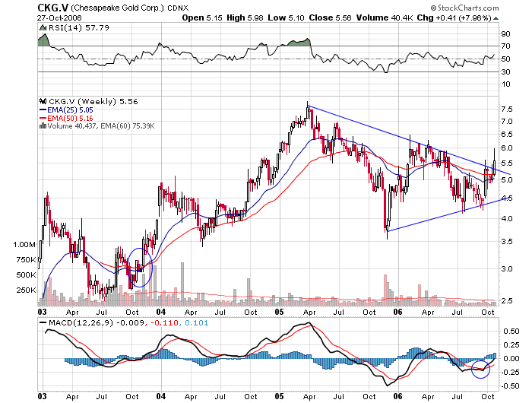Click the EMA(25) 5.05 legend label
The height and width of the screenshot is (403, 532).
[x=70, y=110]
